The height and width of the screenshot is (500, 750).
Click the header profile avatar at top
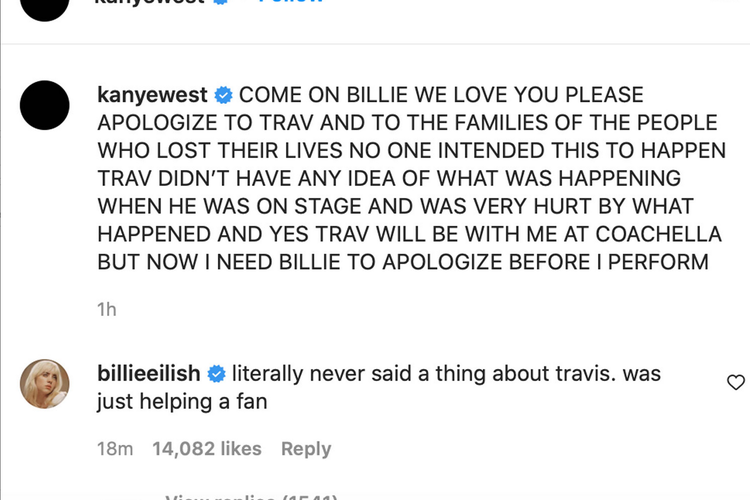pos(45,5)
